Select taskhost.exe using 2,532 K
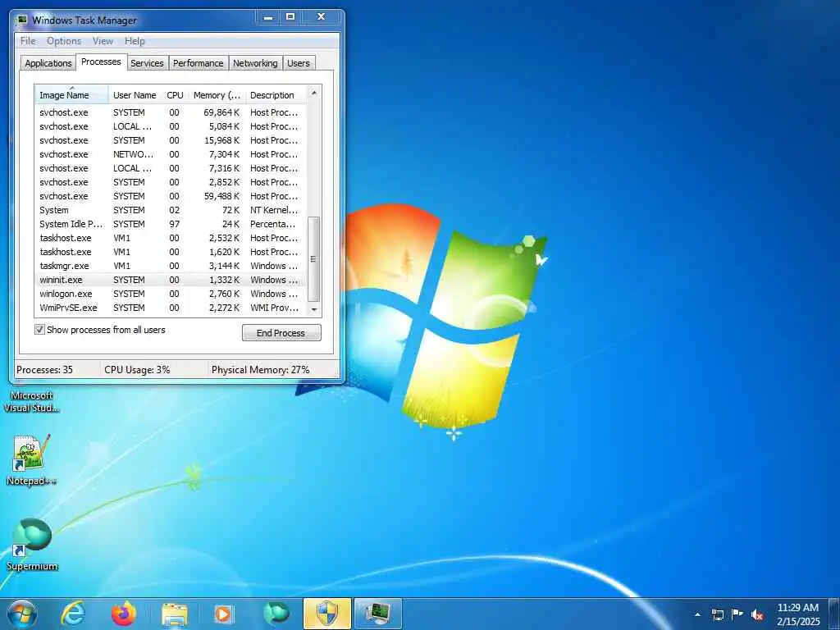840x630 pixels. pos(171,238)
